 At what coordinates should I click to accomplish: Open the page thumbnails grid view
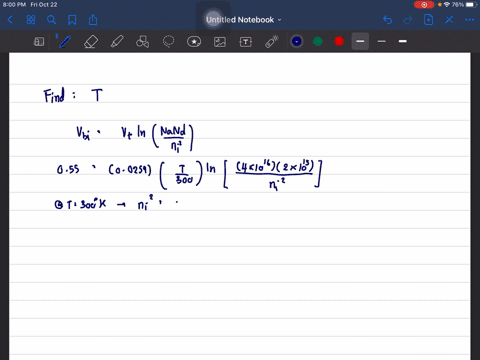coord(31,20)
